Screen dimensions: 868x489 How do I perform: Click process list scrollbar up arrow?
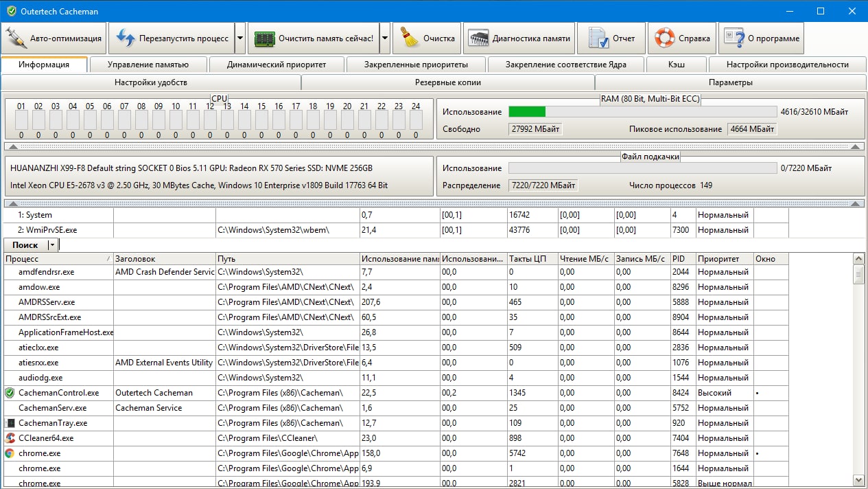coord(858,259)
